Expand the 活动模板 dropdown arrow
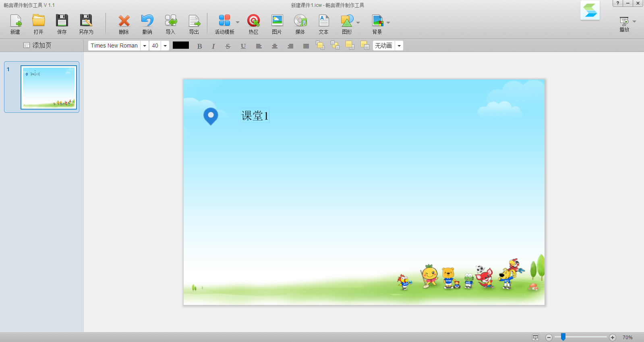 click(238, 22)
